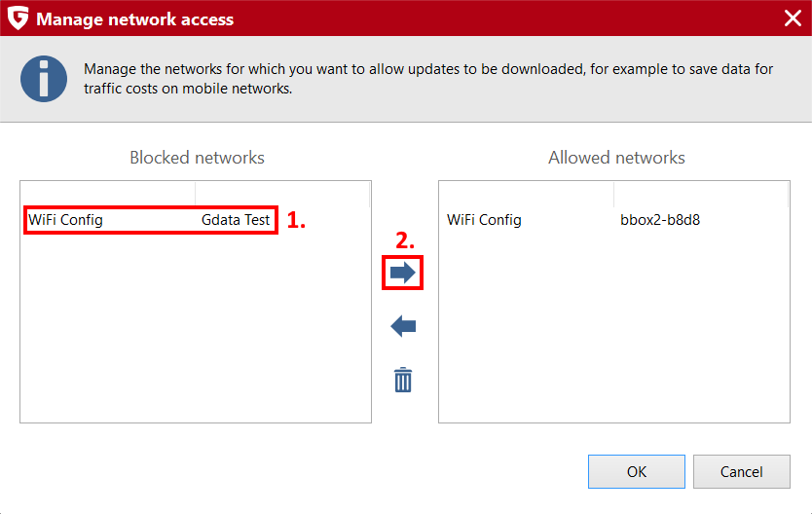This screenshot has height=514, width=812.
Task: Click second column header of Blocked networks
Action: [282, 194]
